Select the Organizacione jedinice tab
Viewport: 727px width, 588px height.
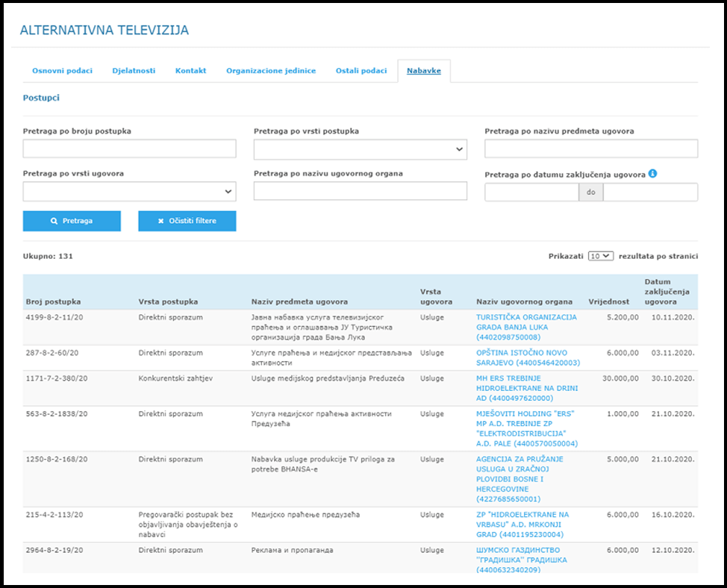(271, 71)
